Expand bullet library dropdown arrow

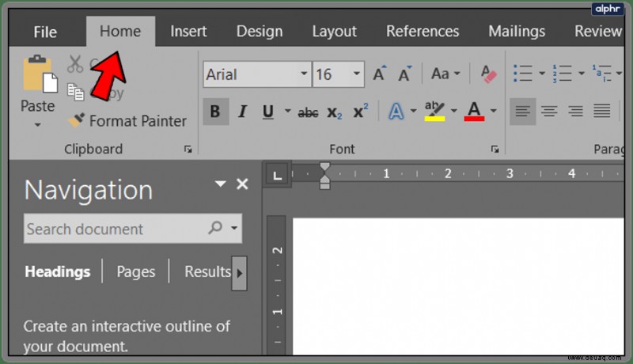[542, 74]
